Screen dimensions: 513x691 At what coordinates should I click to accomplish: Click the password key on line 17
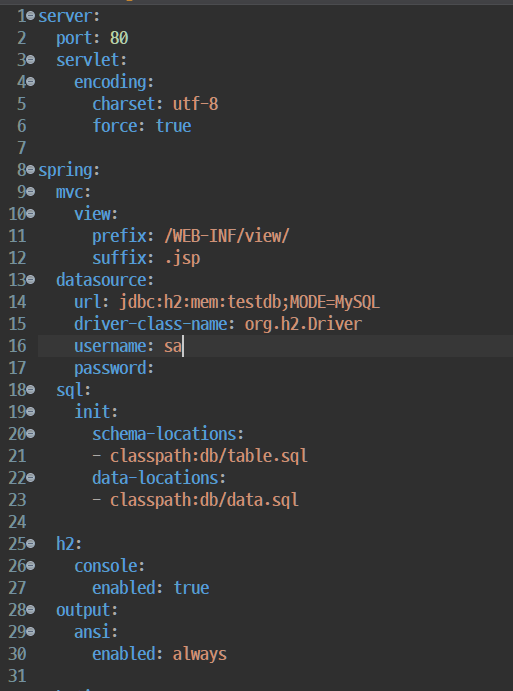110,368
